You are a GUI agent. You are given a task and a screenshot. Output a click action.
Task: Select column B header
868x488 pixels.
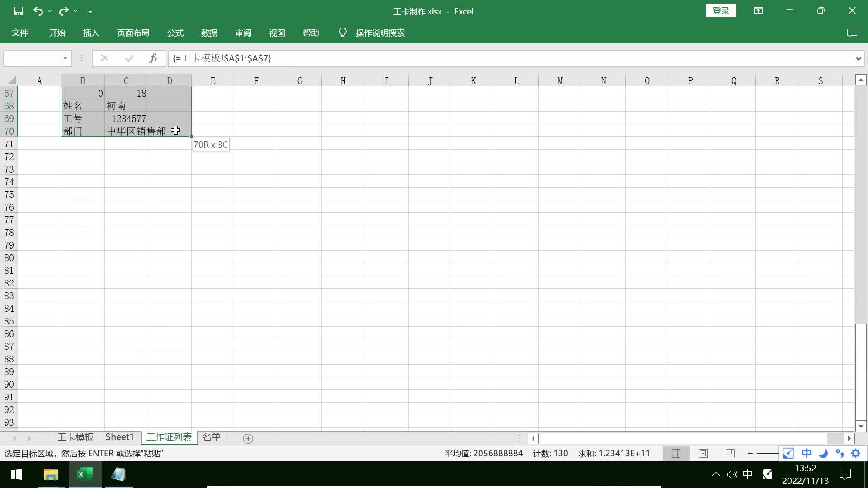point(83,80)
